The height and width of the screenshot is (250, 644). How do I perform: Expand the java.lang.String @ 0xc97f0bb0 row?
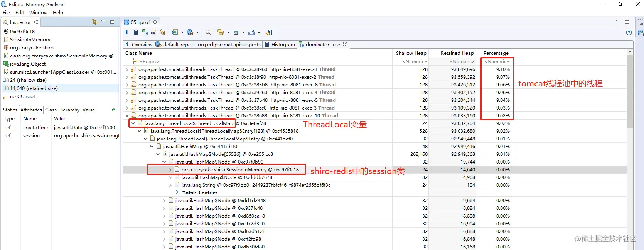pos(170,185)
